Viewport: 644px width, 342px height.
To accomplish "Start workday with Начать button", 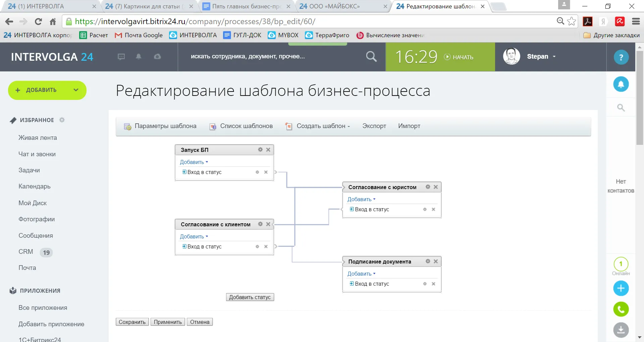I will (459, 57).
